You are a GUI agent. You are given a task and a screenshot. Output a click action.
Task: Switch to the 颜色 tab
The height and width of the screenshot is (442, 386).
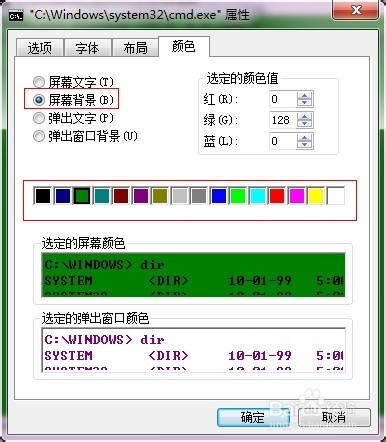[184, 46]
